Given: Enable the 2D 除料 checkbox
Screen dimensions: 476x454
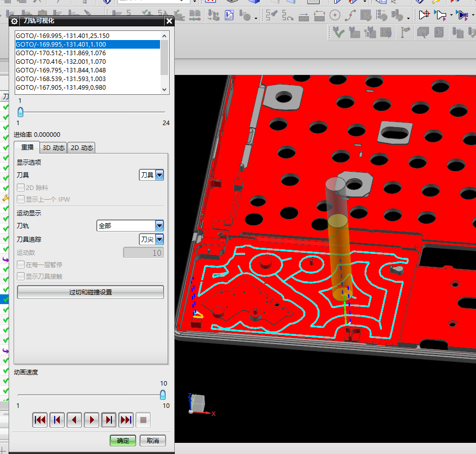Looking at the screenshot, I should (21, 187).
